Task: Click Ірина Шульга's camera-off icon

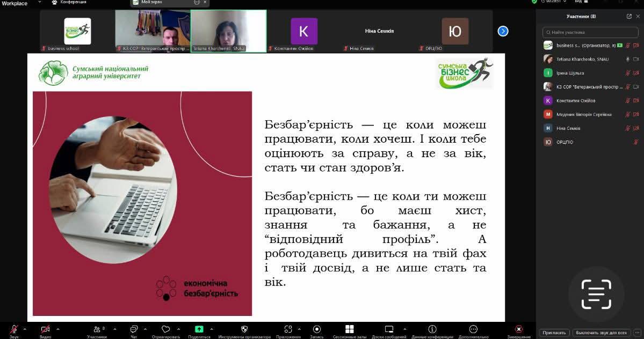Action: 636,73
